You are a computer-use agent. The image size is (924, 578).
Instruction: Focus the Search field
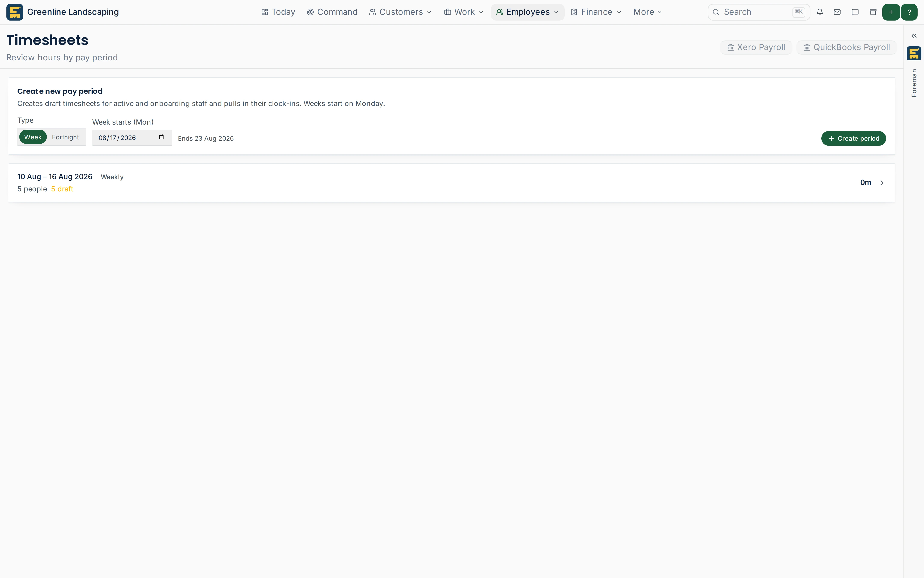759,12
